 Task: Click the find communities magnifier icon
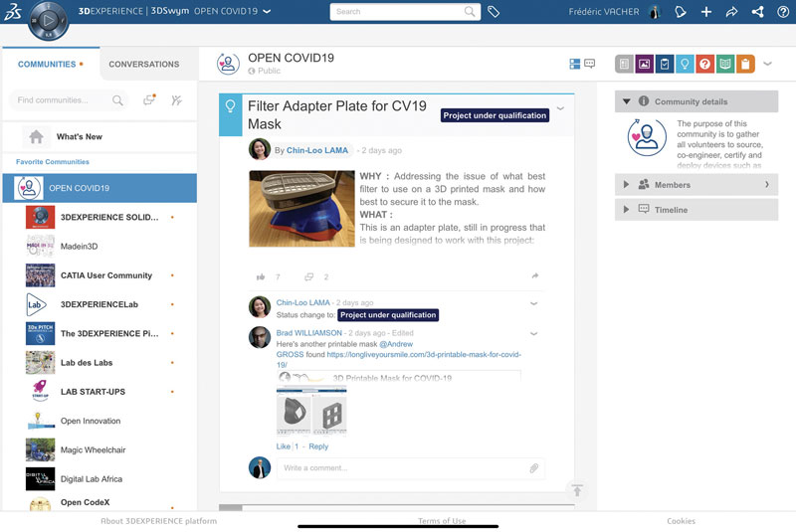point(117,99)
